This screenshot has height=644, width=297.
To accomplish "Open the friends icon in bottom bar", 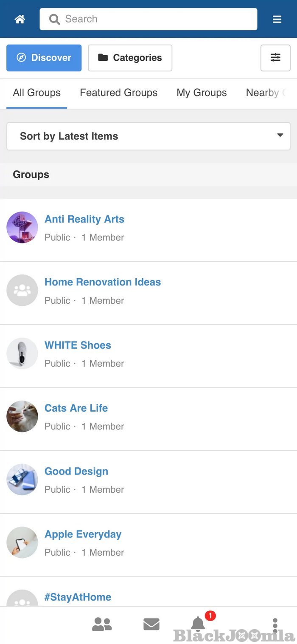I will click(102, 624).
